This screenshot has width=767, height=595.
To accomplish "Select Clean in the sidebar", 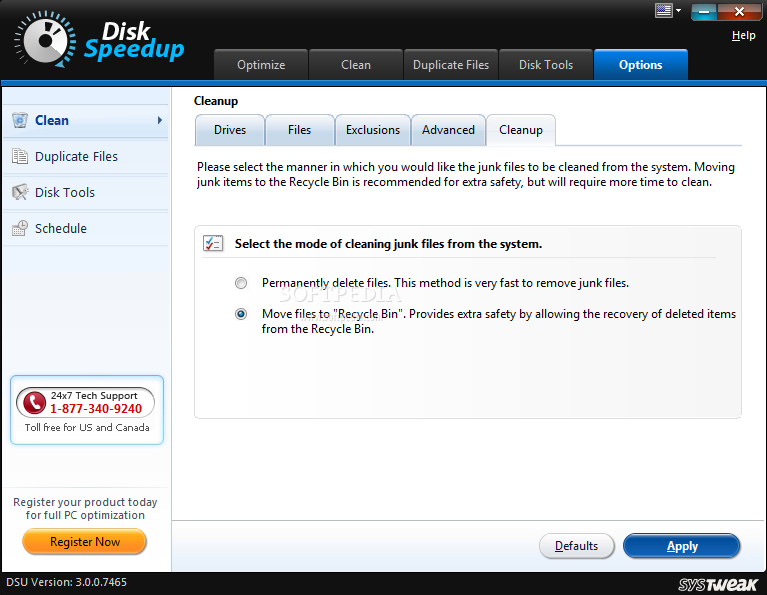I will pos(86,120).
